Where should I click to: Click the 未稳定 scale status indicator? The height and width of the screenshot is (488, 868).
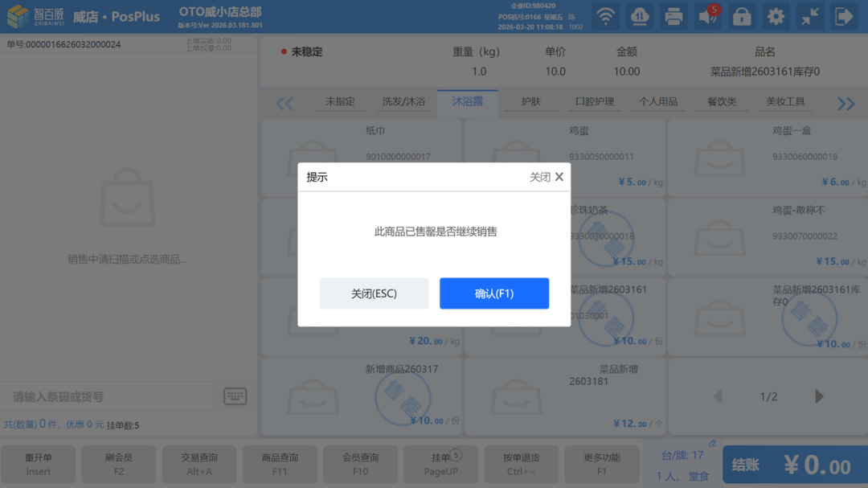[301, 51]
